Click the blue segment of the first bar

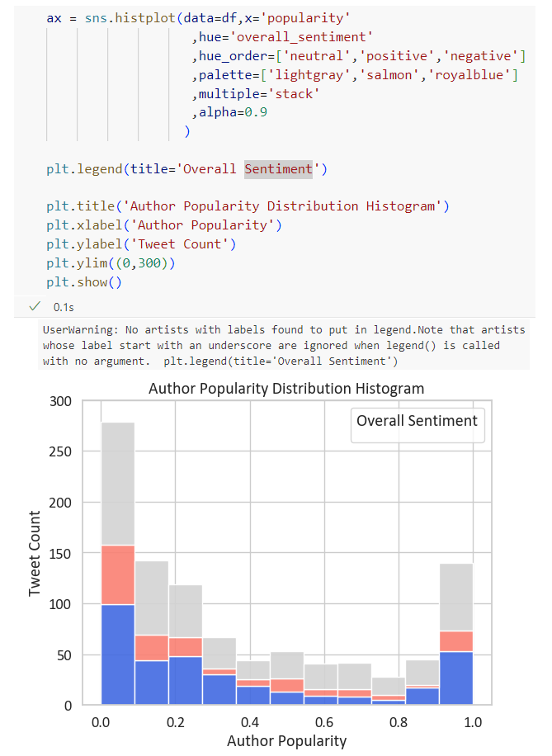[x=118, y=654]
